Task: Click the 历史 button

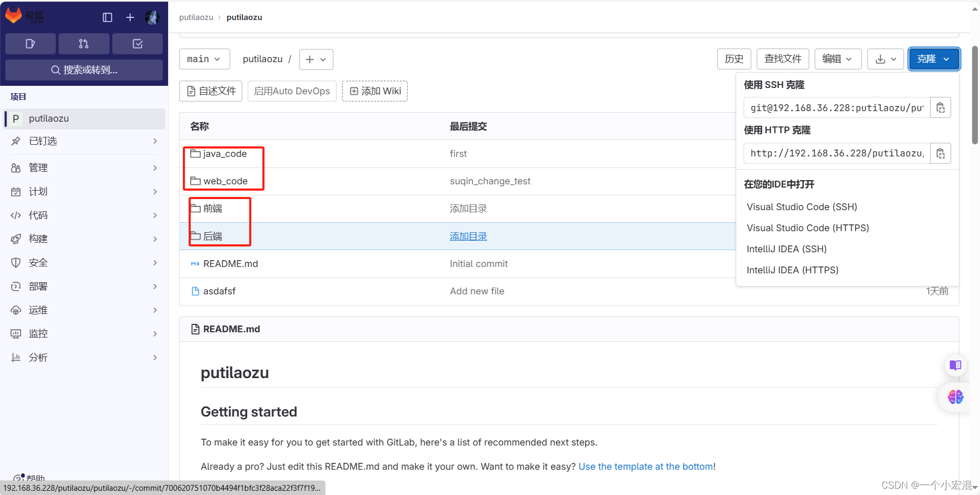Action: 733,59
